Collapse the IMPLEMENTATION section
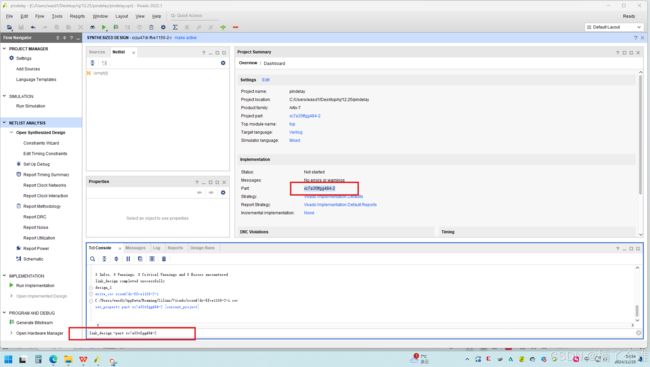The height and width of the screenshot is (367, 650). [5, 276]
